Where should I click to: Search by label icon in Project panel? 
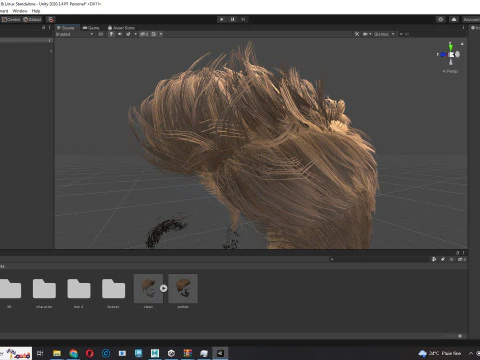[x=443, y=259]
